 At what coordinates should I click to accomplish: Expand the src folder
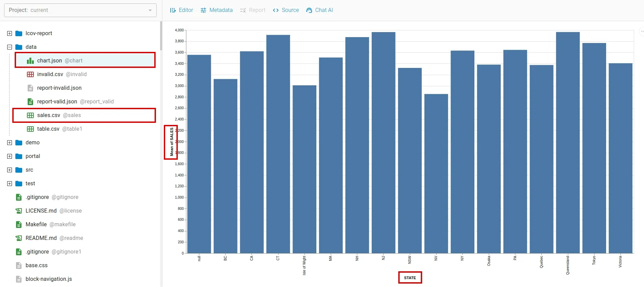[10, 170]
